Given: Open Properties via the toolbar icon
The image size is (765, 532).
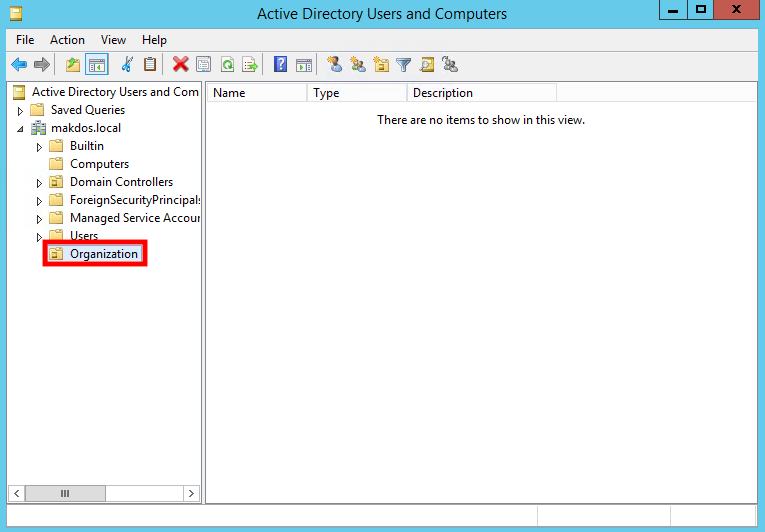Looking at the screenshot, I should pos(203,64).
